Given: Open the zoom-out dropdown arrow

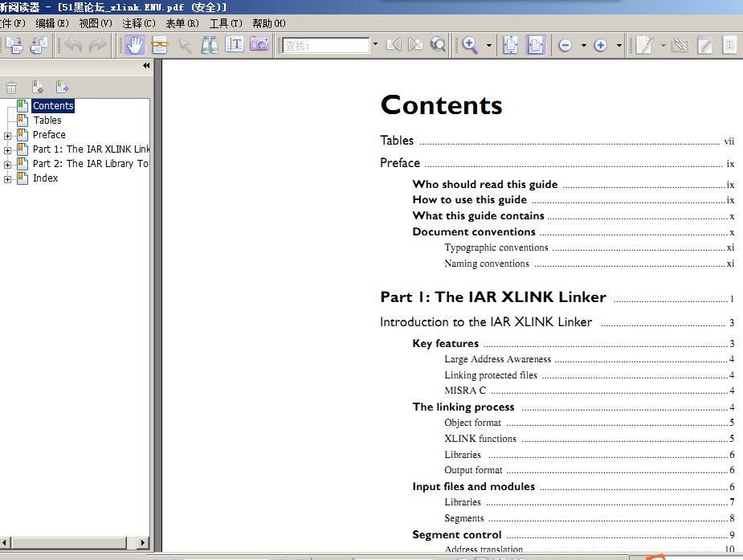Looking at the screenshot, I should (x=584, y=46).
